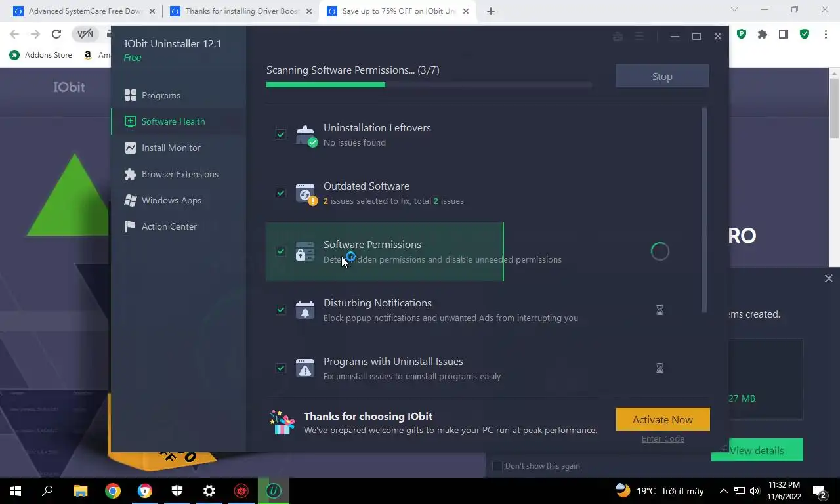Open the Addons Store bookmark

41,55
